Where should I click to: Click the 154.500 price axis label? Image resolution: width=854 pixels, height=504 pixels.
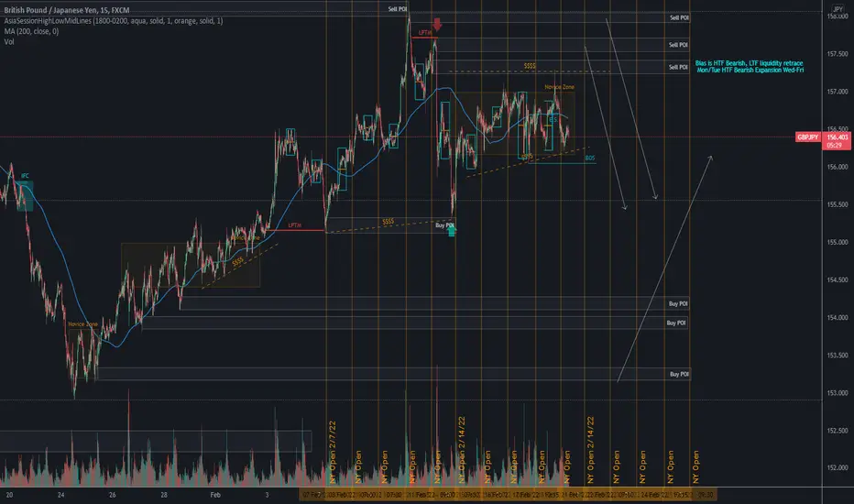pos(838,279)
